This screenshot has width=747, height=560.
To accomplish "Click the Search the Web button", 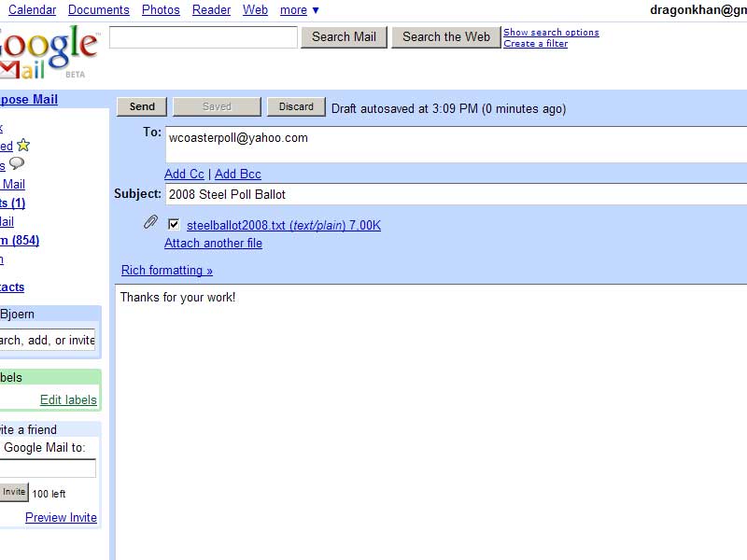I will tap(445, 37).
